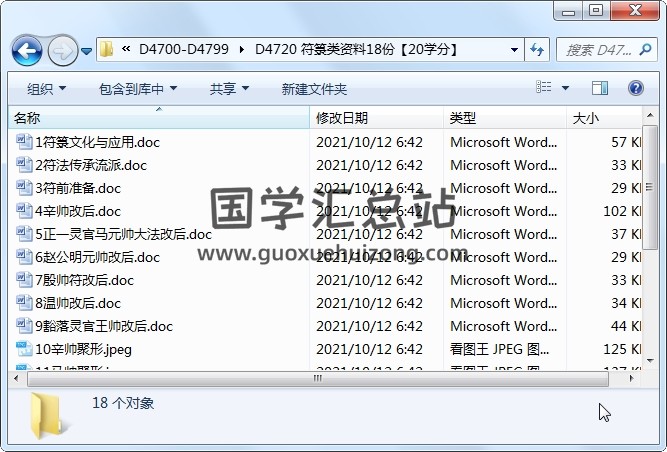Click the vertical scrollbar thumb
The image size is (667, 452).
tap(650, 187)
